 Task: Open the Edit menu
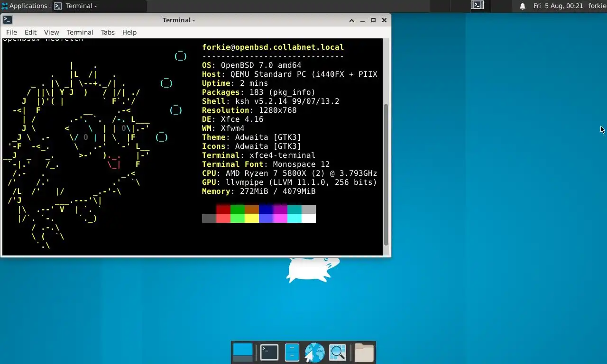pyautogui.click(x=30, y=32)
